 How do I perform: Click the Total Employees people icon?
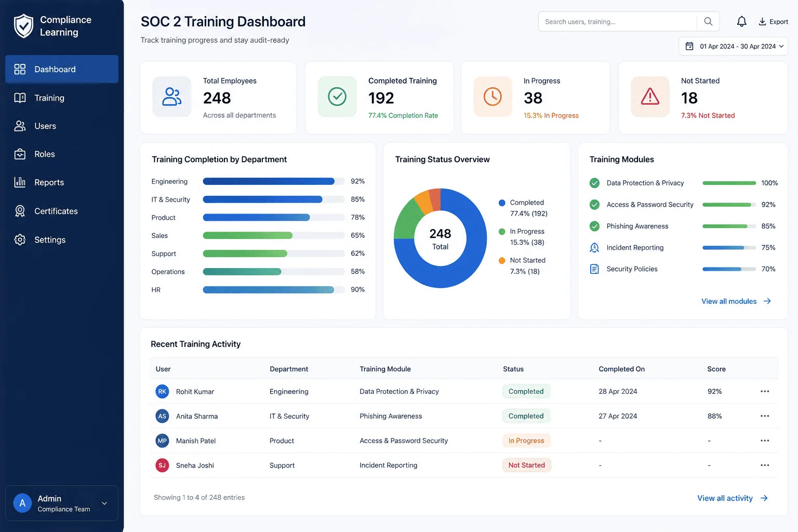172,97
